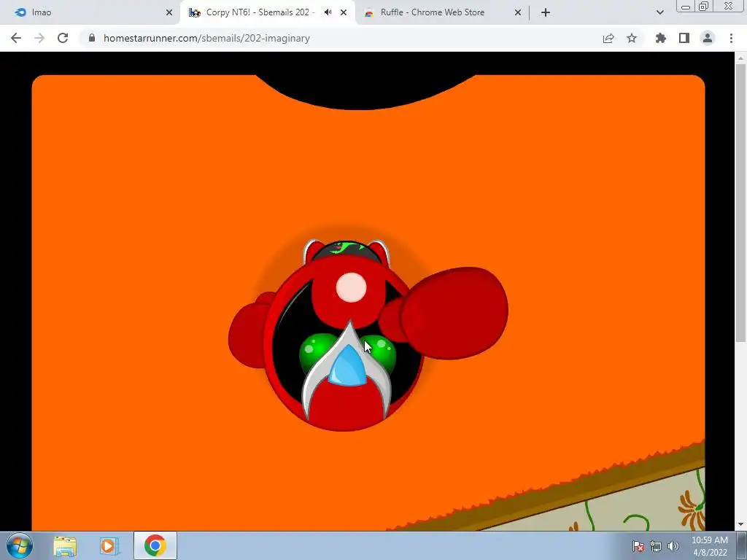Viewport: 747px width, 560px height.
Task: Switch to the lmao tab
Action: [90, 12]
